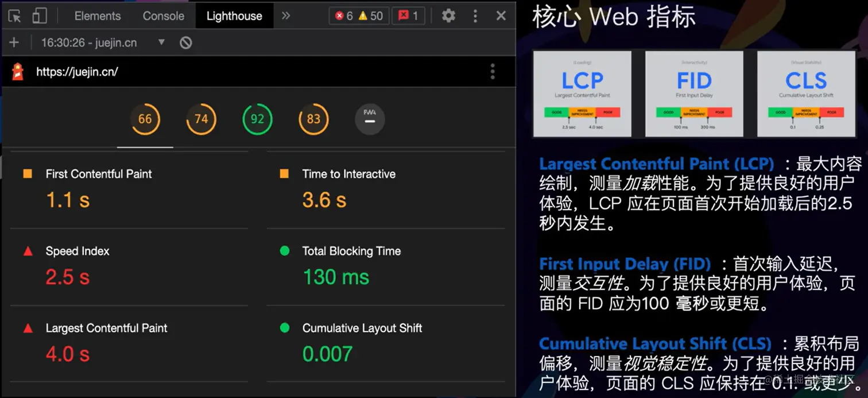The width and height of the screenshot is (868, 398).
Task: Click the Largest Contentful Paint metric label
Action: (x=106, y=328)
